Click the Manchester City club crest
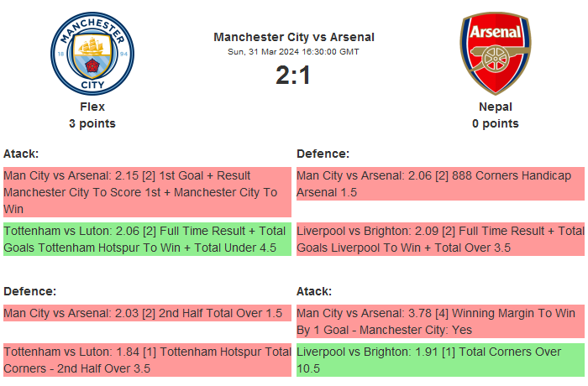 [92, 53]
